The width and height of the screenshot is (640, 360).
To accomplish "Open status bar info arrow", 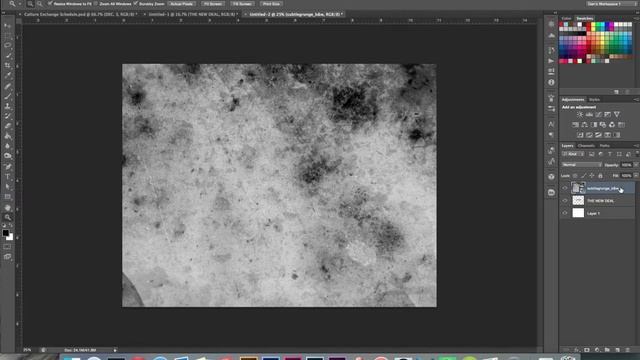I will pyautogui.click(x=115, y=350).
